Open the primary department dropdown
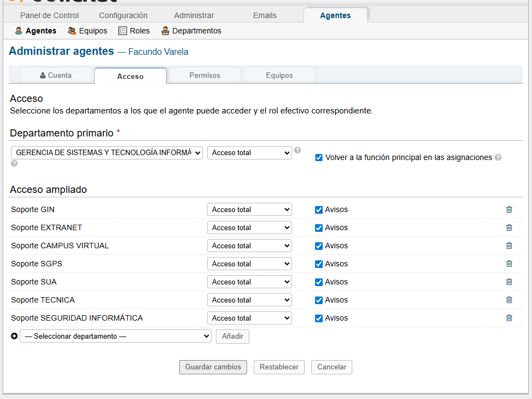This screenshot has width=532, height=399. pos(107,153)
